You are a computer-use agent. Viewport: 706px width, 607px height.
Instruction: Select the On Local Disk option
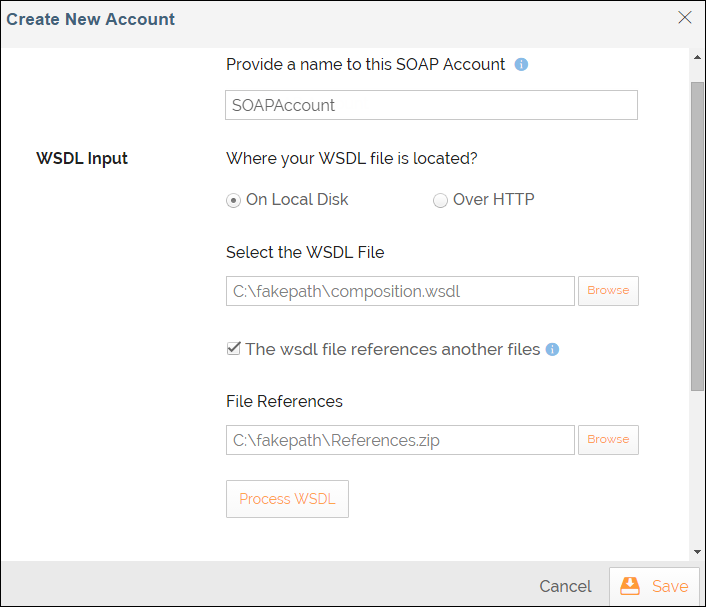coord(234,200)
